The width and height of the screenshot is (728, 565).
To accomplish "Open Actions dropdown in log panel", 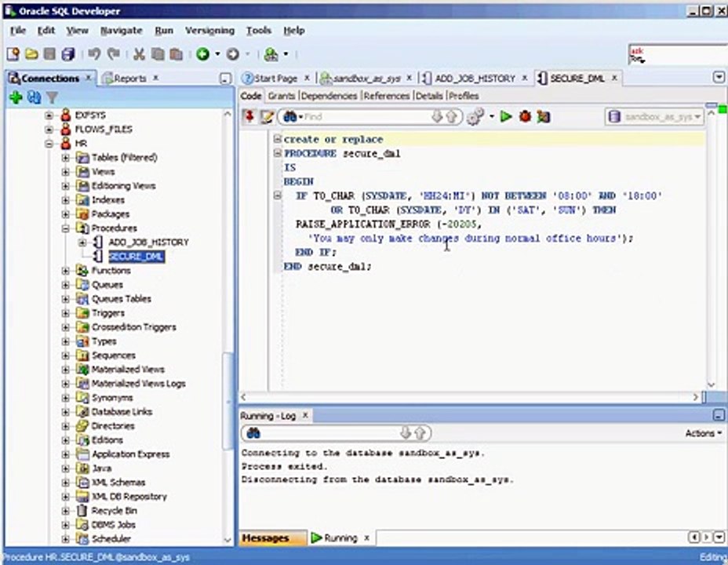I will [x=704, y=433].
